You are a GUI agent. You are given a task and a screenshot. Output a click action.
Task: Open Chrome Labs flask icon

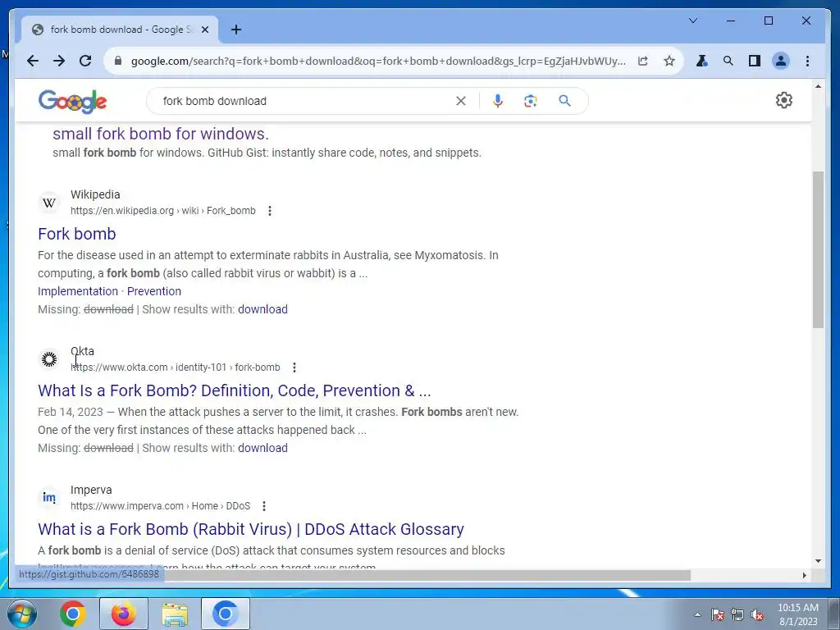coord(702,61)
